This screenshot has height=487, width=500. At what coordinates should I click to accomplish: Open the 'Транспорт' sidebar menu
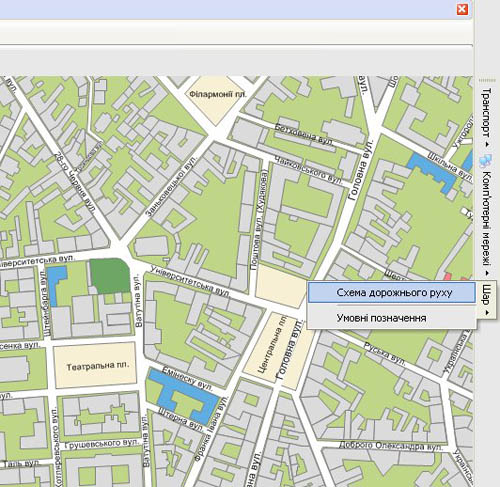click(x=487, y=112)
